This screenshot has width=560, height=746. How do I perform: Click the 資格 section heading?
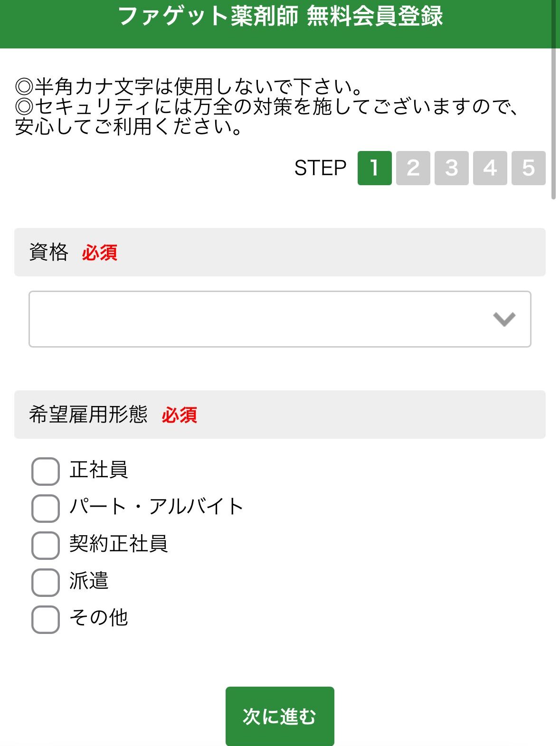point(49,252)
